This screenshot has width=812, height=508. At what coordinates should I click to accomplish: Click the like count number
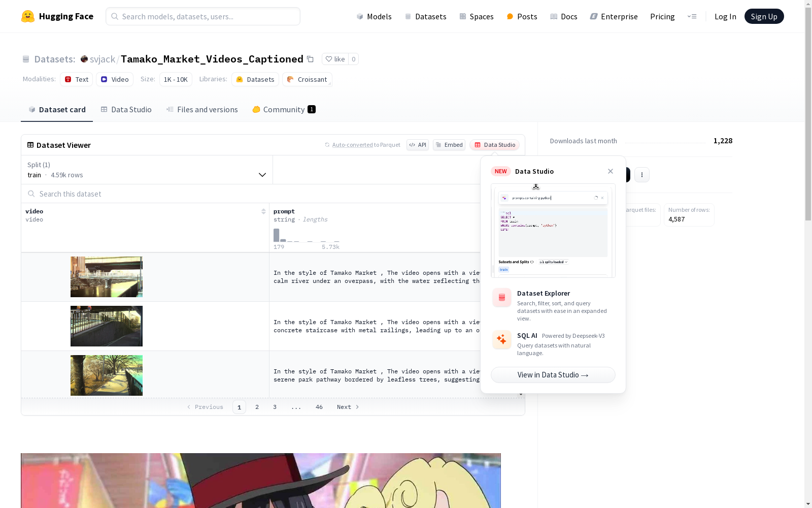coord(354,59)
